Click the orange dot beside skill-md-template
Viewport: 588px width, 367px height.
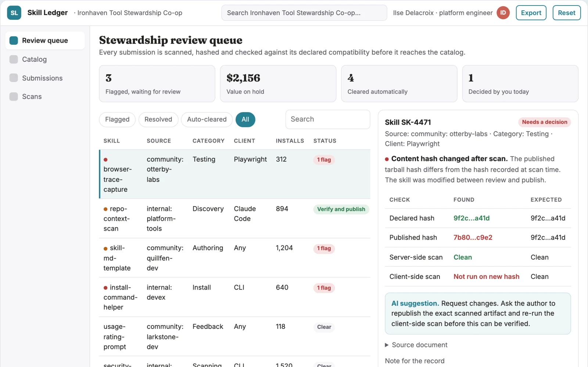click(x=105, y=249)
